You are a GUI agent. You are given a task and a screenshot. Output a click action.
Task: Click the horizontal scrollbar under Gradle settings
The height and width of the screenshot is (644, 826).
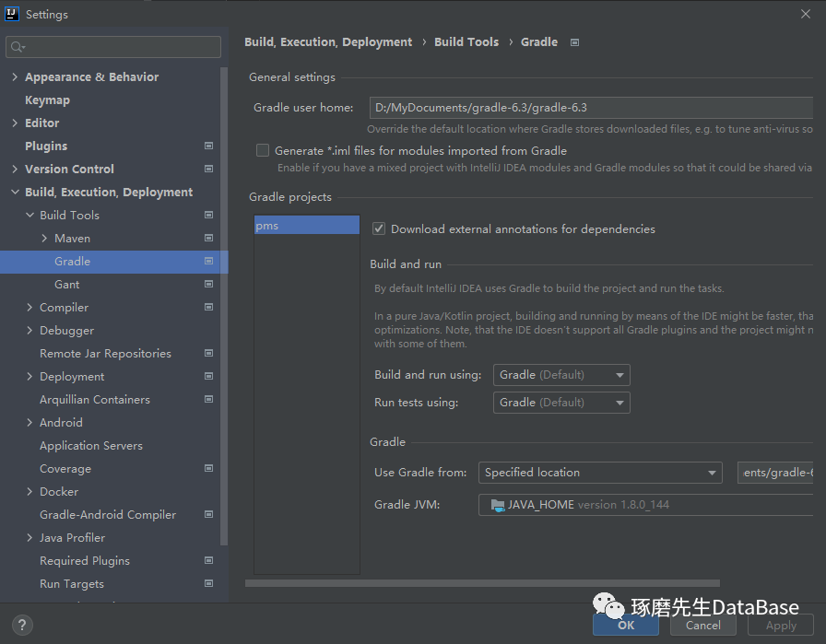[482, 583]
